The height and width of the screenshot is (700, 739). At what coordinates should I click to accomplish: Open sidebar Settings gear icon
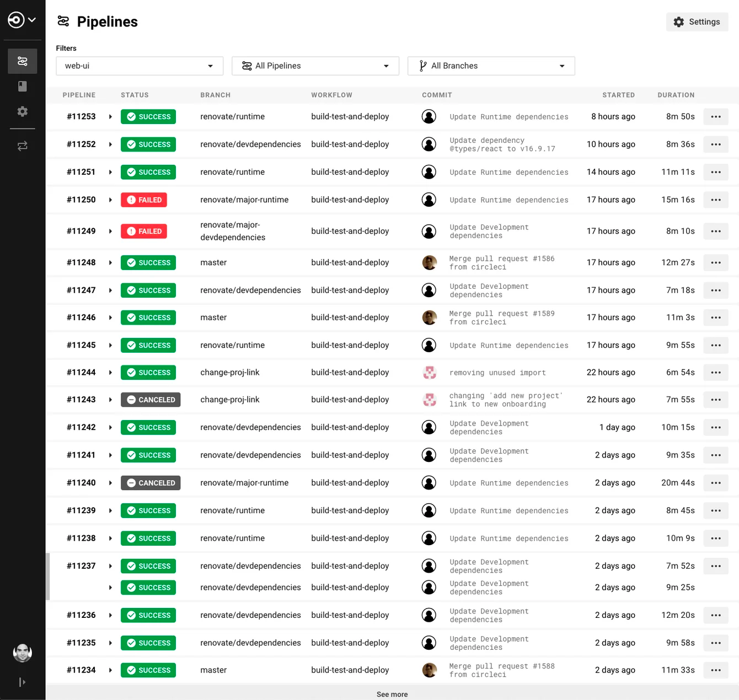(22, 111)
